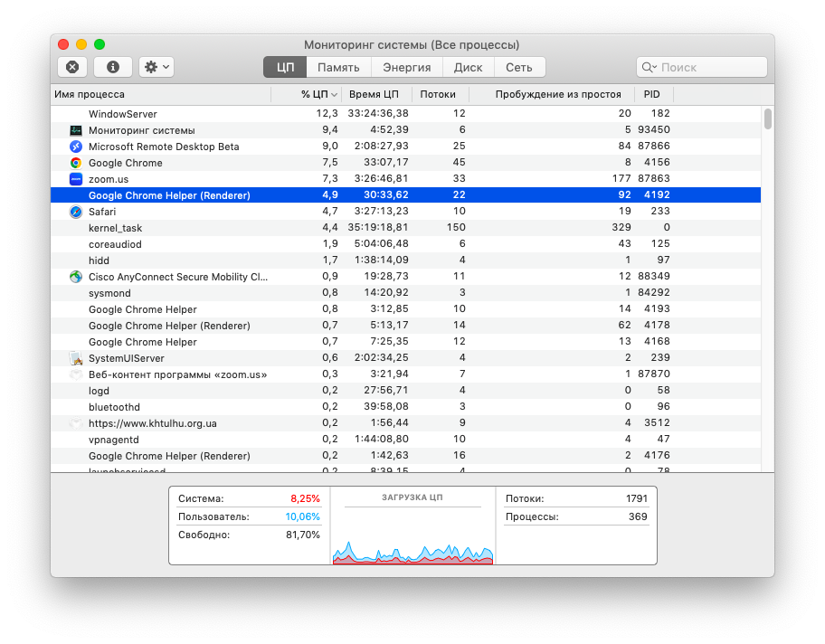The image size is (825, 644).
Task: Select the kernel_task process row
Action: [x=405, y=228]
